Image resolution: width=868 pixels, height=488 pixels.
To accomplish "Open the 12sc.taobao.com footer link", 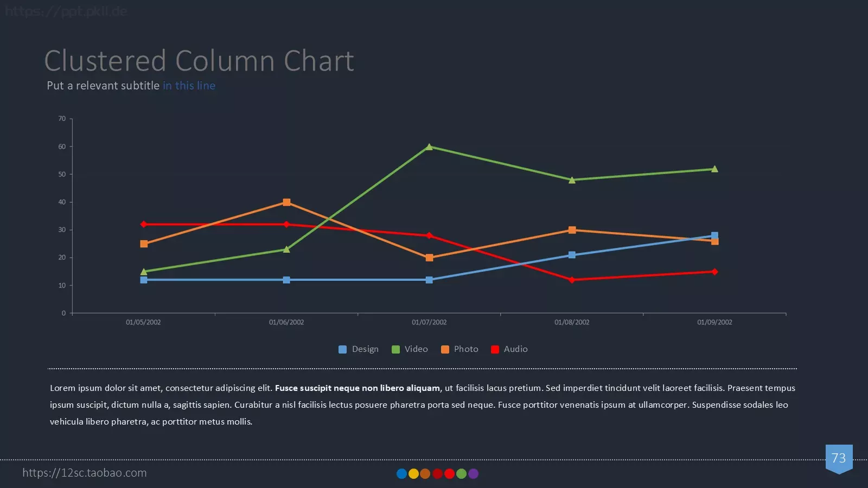I will click(85, 473).
